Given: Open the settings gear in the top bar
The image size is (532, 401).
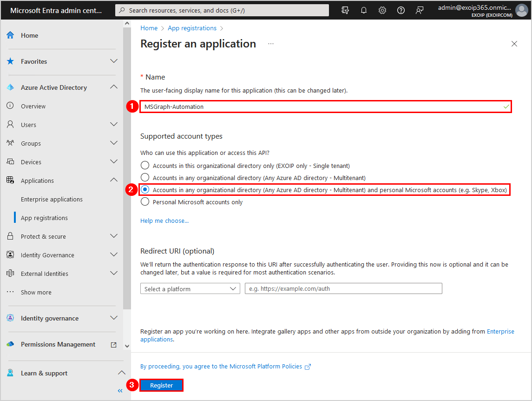Looking at the screenshot, I should pyautogui.click(x=382, y=10).
